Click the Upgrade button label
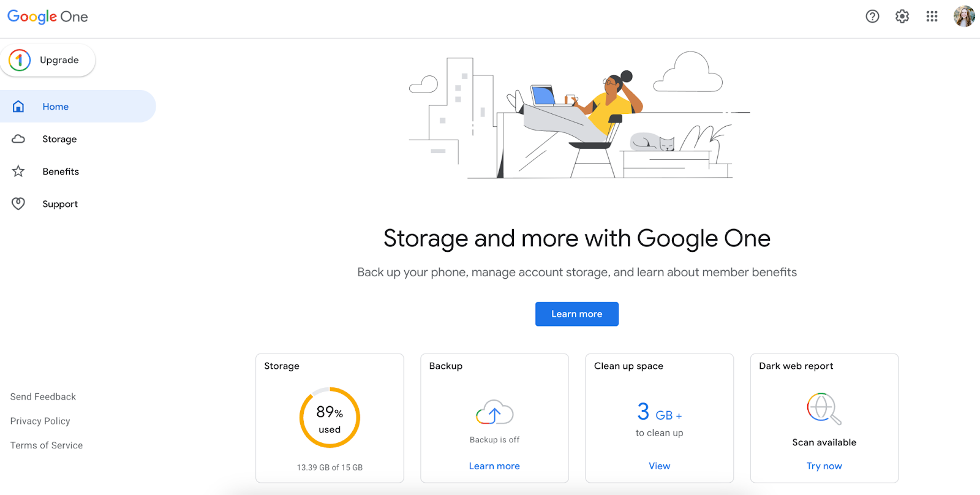This screenshot has width=980, height=495. tap(59, 60)
